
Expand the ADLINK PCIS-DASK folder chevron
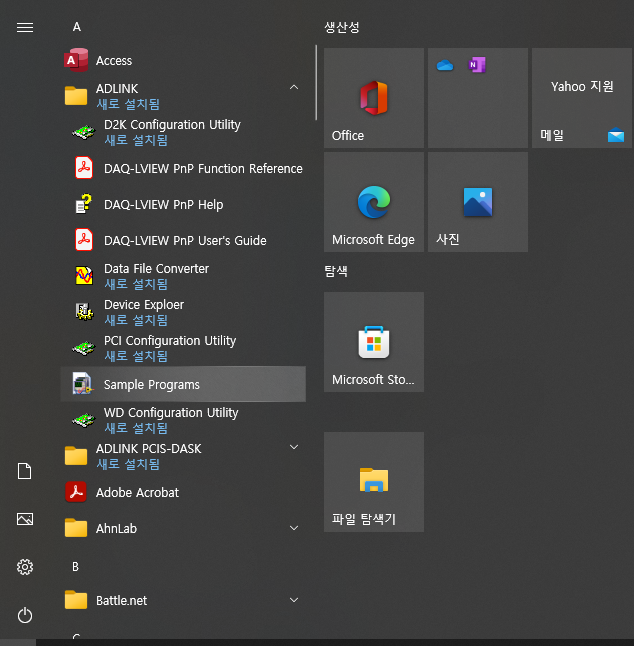294,447
